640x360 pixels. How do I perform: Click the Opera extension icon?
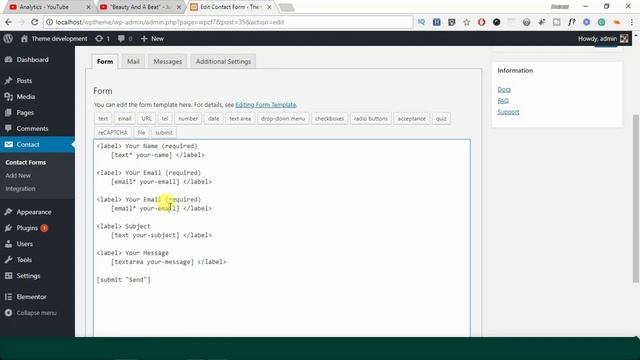[482, 22]
